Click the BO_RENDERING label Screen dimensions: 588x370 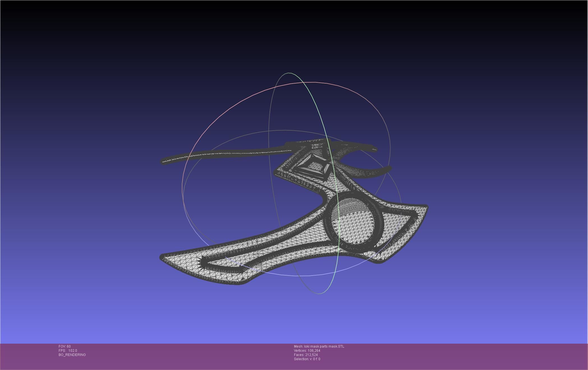coord(72,355)
